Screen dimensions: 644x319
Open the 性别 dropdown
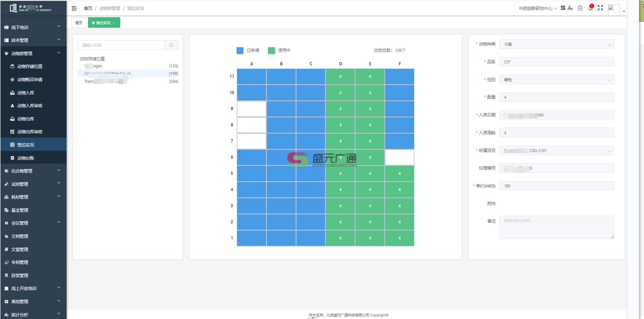[x=557, y=80]
